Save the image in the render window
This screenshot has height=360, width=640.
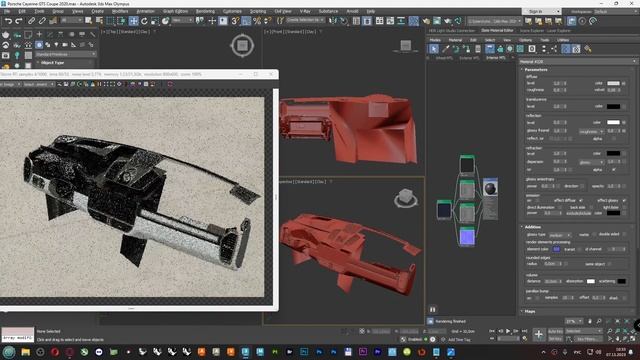coord(66,84)
